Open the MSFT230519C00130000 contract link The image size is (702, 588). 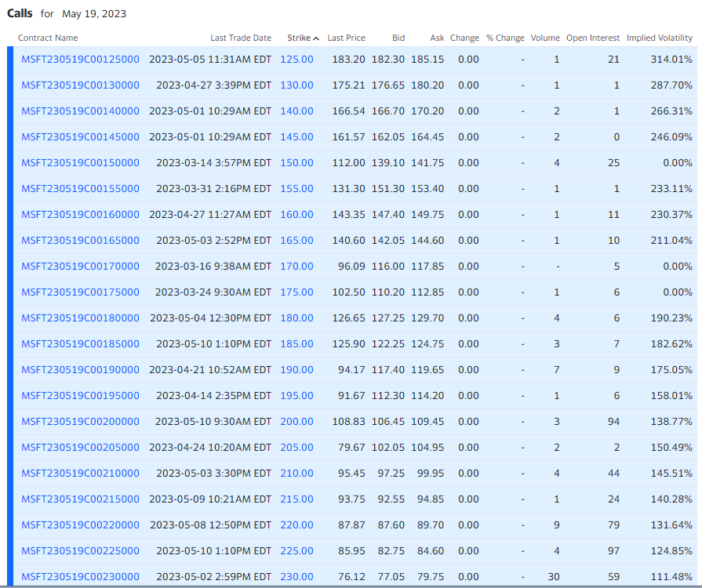80,85
